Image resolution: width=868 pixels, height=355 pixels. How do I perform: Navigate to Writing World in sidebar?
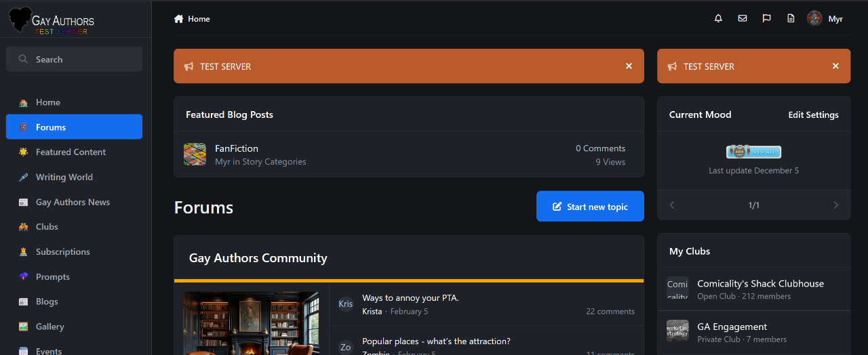64,177
